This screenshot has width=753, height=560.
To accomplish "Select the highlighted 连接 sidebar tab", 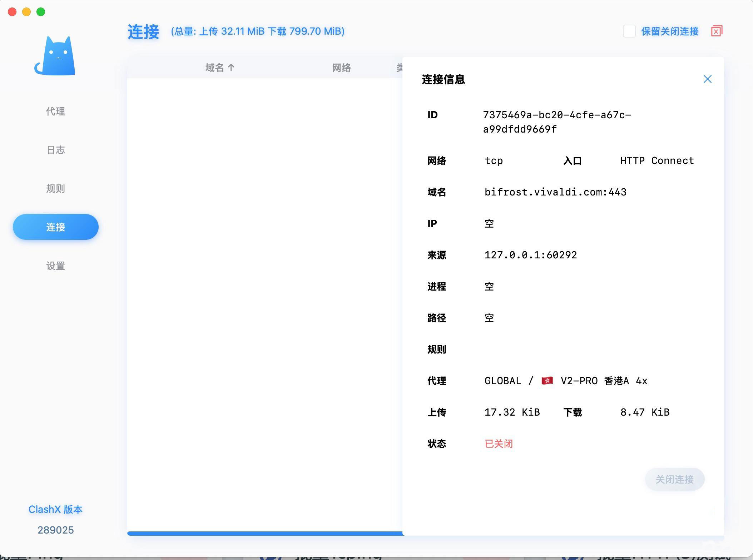I will coord(55,227).
